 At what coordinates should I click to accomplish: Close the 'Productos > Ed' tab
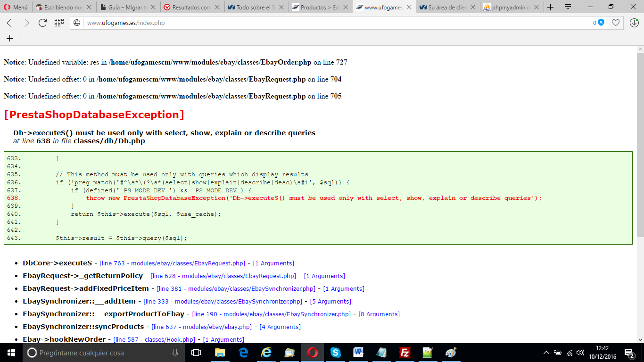pos(346,8)
